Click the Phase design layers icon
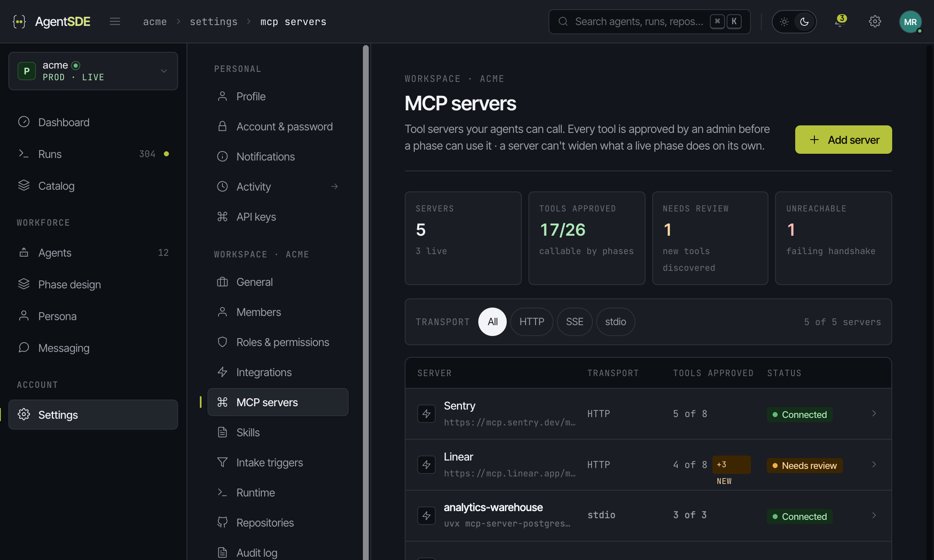 click(24, 284)
